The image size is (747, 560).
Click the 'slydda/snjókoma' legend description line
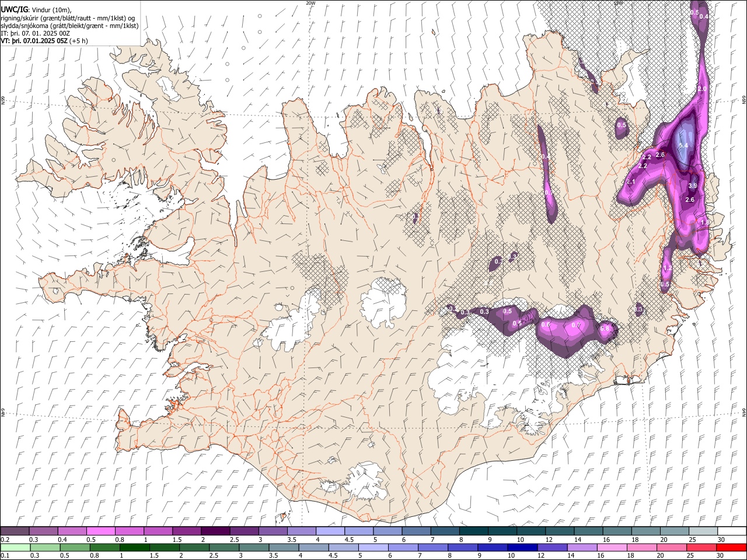tap(69, 26)
